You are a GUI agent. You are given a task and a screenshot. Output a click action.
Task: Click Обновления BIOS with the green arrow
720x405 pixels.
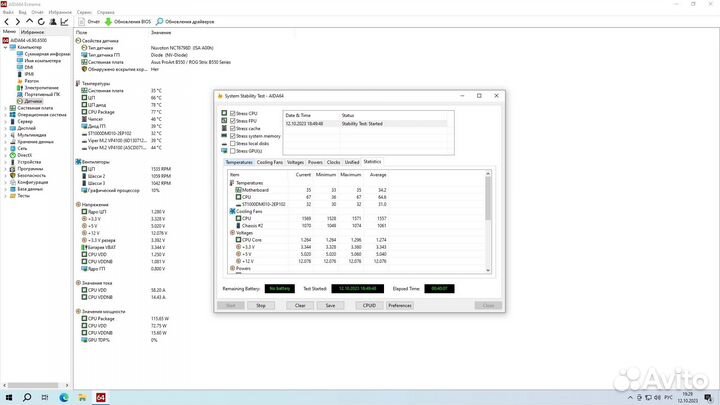click(x=128, y=20)
